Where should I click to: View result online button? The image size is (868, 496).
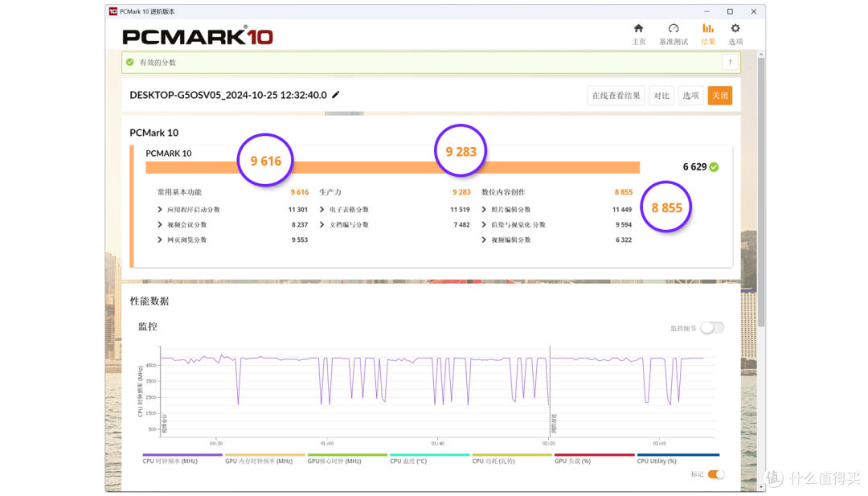(616, 95)
